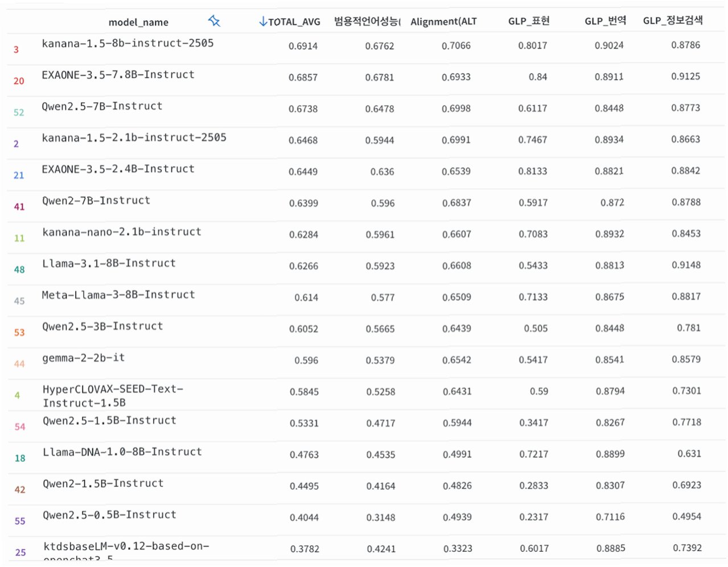Click row index 45 of Meta-Llama-3-8B-Instruct
This screenshot has width=728, height=567.
click(x=19, y=301)
